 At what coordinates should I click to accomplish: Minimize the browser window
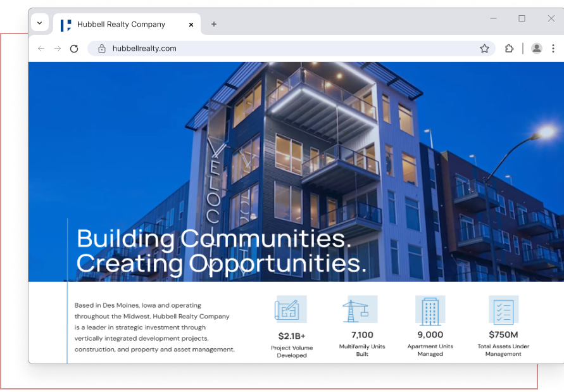point(493,18)
